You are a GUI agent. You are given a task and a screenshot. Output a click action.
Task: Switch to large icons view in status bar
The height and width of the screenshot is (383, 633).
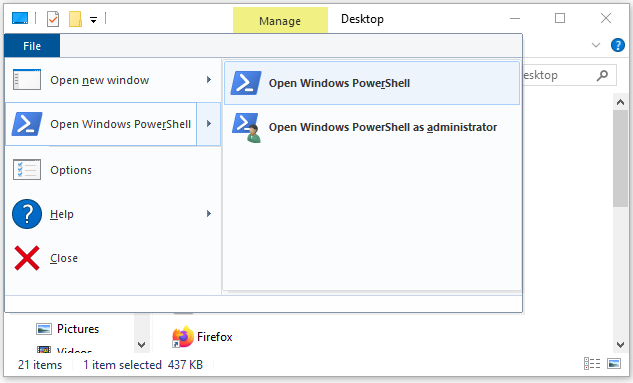(x=614, y=364)
